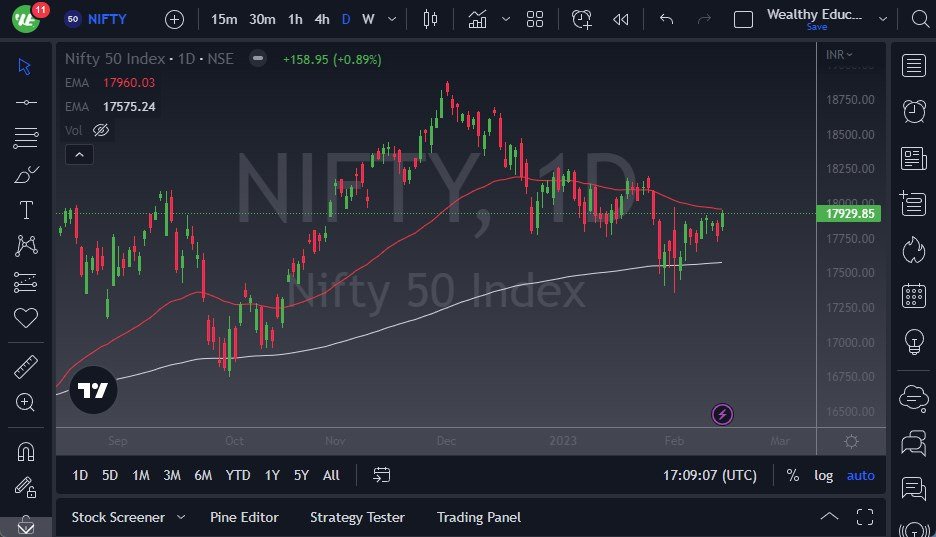Open the go to date calendar
Screen dimensions: 936x537
pyautogui.click(x=381, y=475)
